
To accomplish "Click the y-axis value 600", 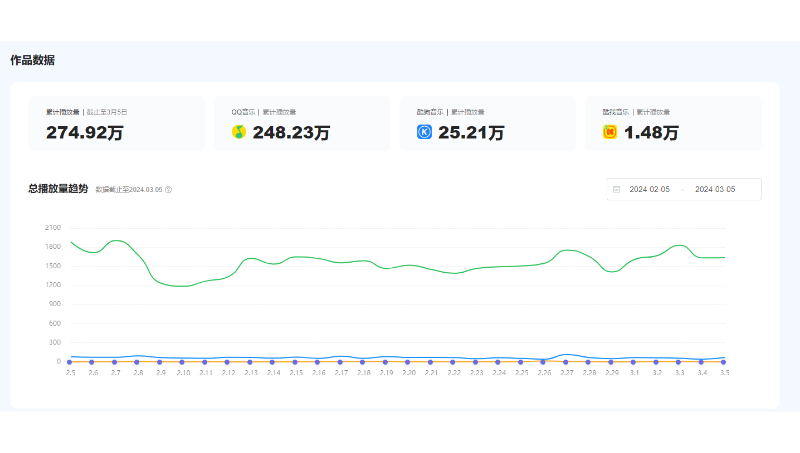I will 55,323.
